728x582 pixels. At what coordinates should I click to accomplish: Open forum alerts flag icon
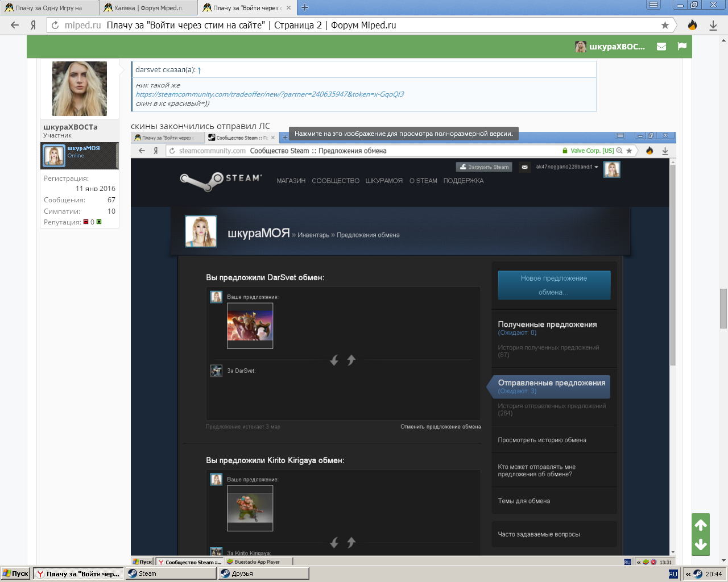click(x=682, y=47)
